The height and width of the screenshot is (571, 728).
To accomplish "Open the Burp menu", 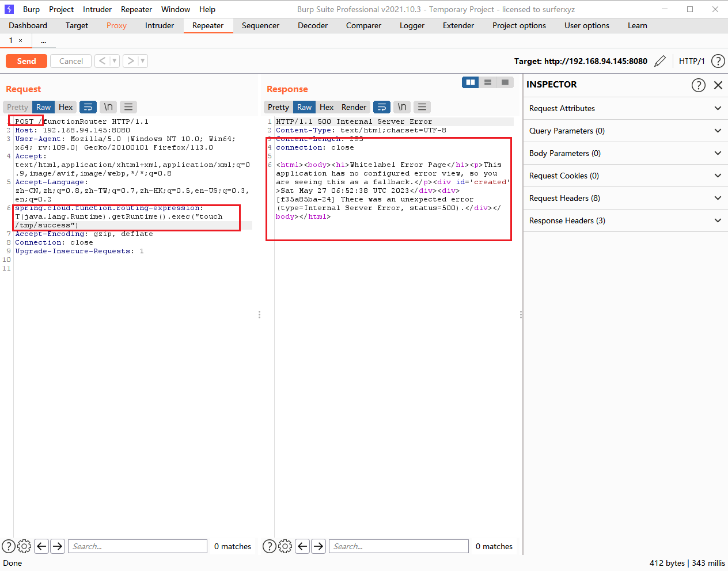I will pos(31,9).
